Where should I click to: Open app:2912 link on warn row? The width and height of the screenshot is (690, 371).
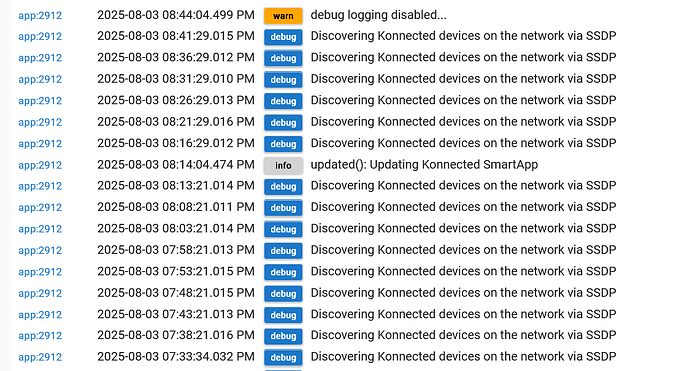(40, 15)
